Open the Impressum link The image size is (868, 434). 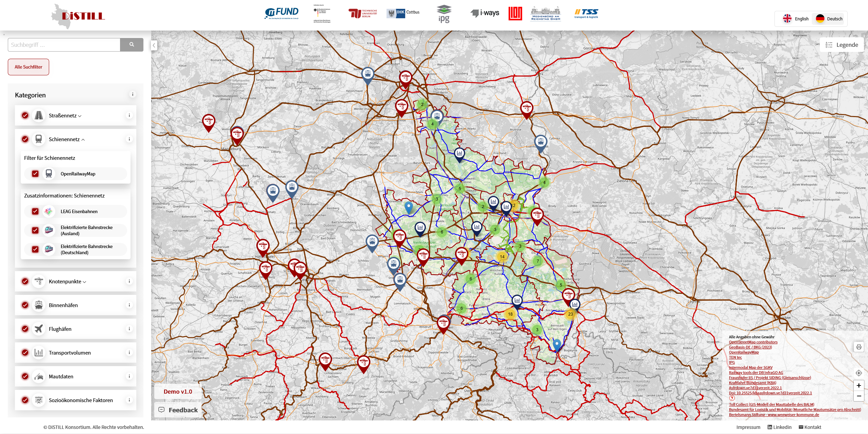(748, 427)
